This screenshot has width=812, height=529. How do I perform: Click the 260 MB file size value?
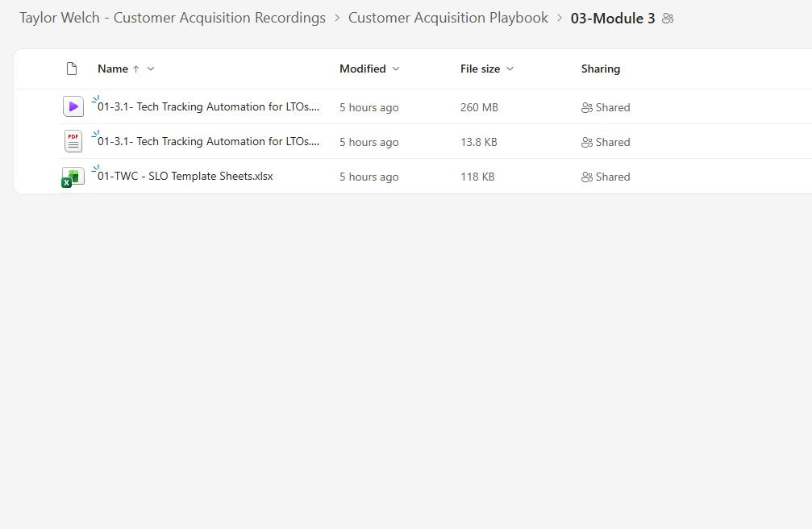tap(479, 106)
